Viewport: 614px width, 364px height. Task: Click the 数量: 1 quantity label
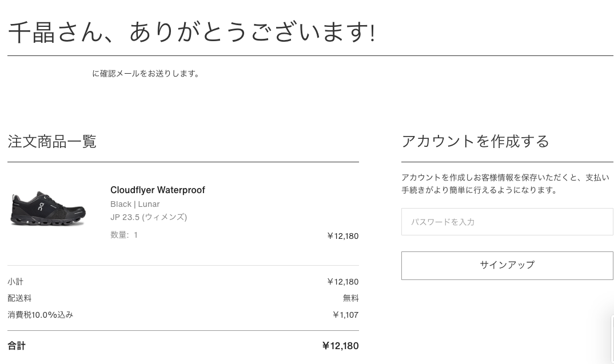tap(124, 235)
